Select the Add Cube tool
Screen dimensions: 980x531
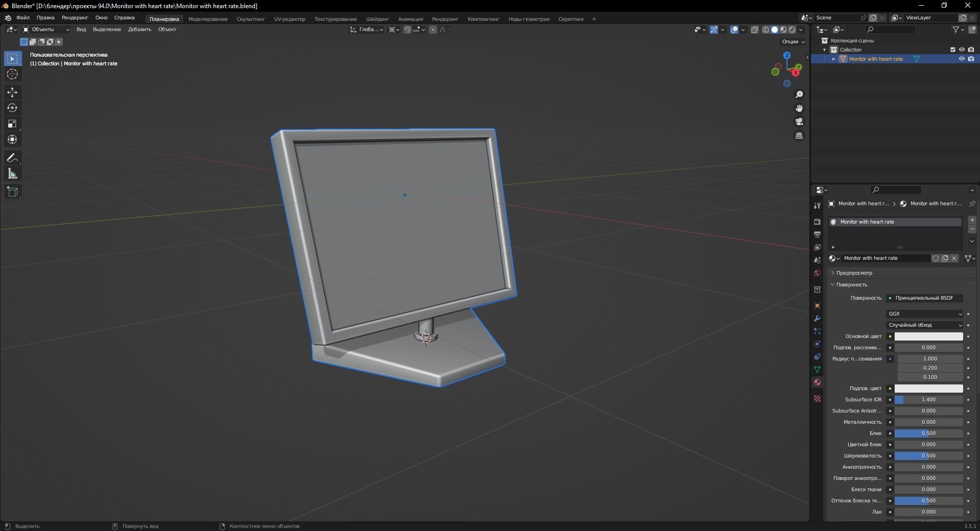coord(12,191)
